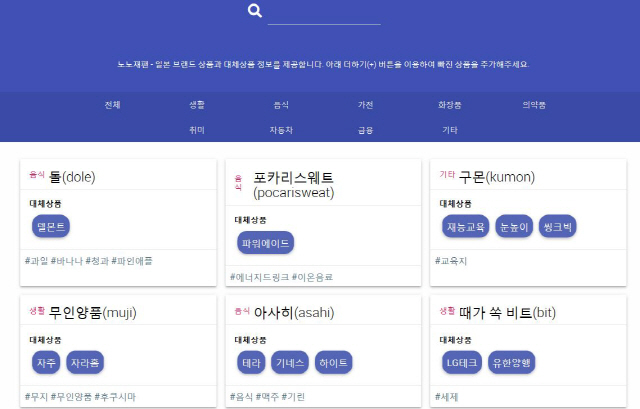Click the 씽크빅 alternative chip

[x=558, y=227]
